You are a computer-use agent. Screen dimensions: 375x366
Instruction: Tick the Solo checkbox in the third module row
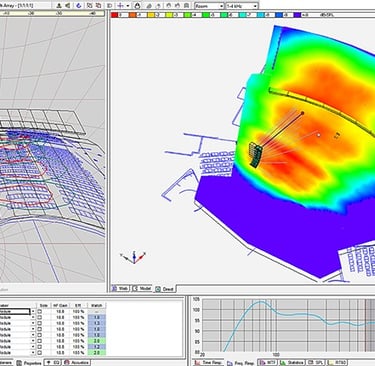tap(40, 323)
